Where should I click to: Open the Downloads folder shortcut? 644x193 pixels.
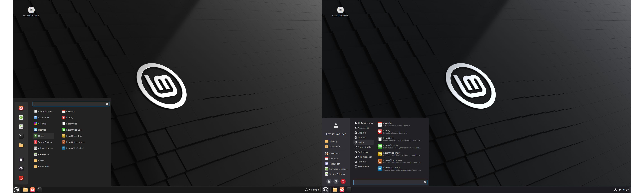coord(335,147)
